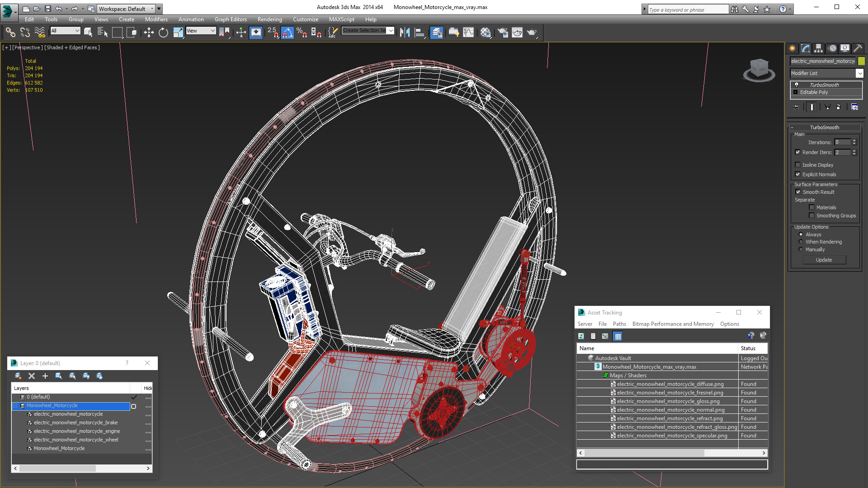Image resolution: width=868 pixels, height=488 pixels.
Task: Click Configure Modifier Sets icon
Action: tap(854, 107)
